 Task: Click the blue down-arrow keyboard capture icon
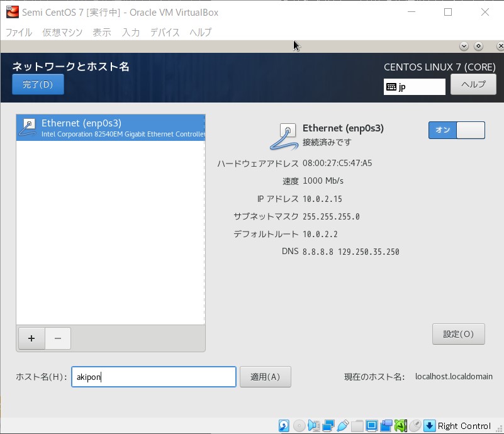[429, 426]
